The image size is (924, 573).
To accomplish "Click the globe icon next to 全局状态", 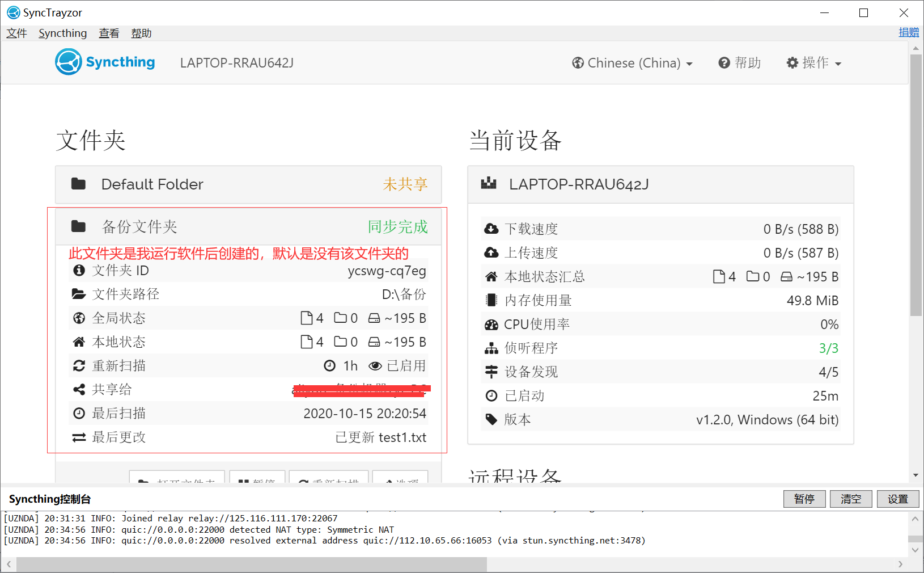I will 79,318.
